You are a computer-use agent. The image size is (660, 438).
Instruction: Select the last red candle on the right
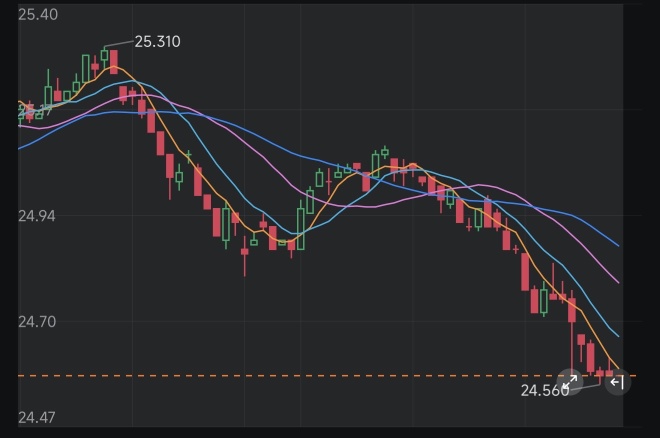[x=609, y=369]
